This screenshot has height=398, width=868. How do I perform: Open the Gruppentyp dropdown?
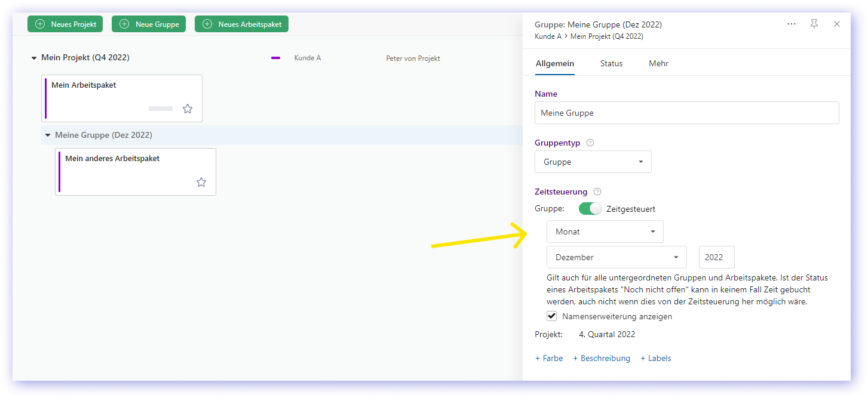click(x=593, y=162)
